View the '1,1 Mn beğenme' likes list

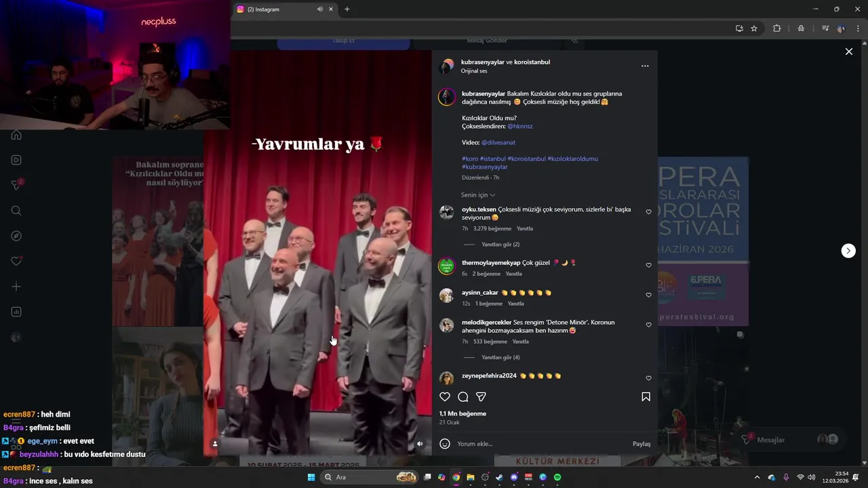click(x=462, y=413)
